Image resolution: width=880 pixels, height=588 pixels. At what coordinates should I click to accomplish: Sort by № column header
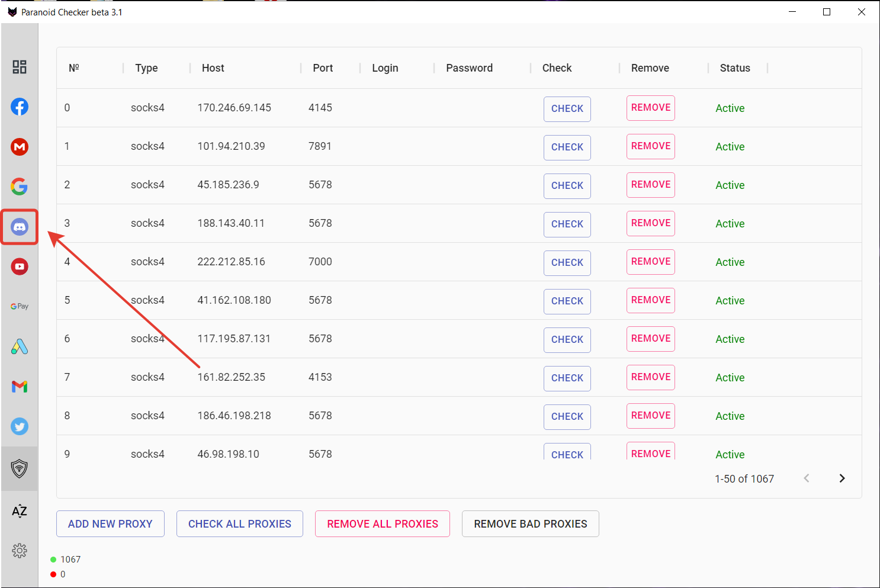[74, 68]
